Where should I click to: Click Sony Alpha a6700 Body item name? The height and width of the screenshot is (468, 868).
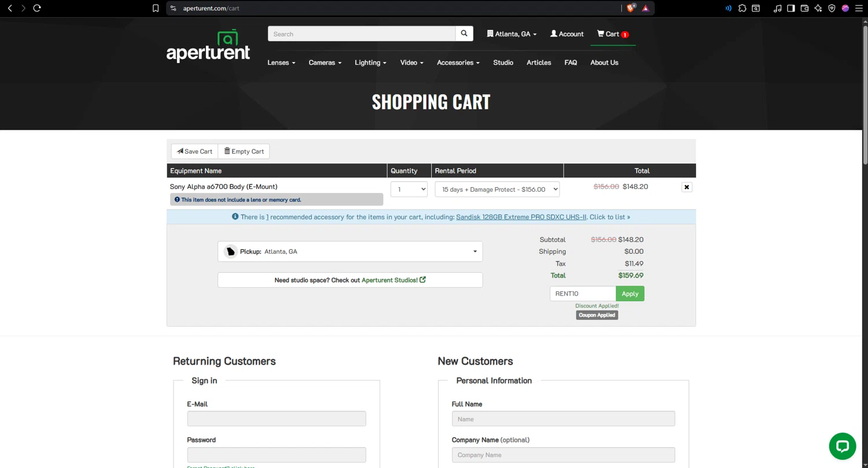pyautogui.click(x=223, y=187)
